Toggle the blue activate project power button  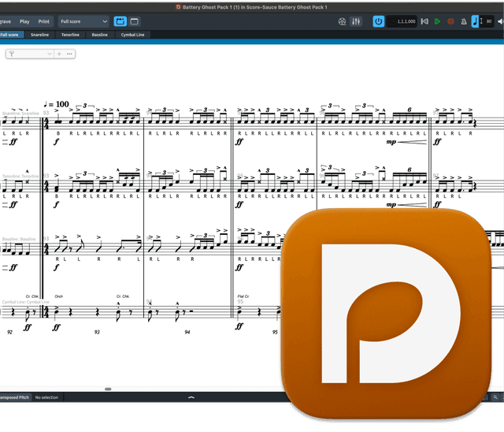(378, 21)
